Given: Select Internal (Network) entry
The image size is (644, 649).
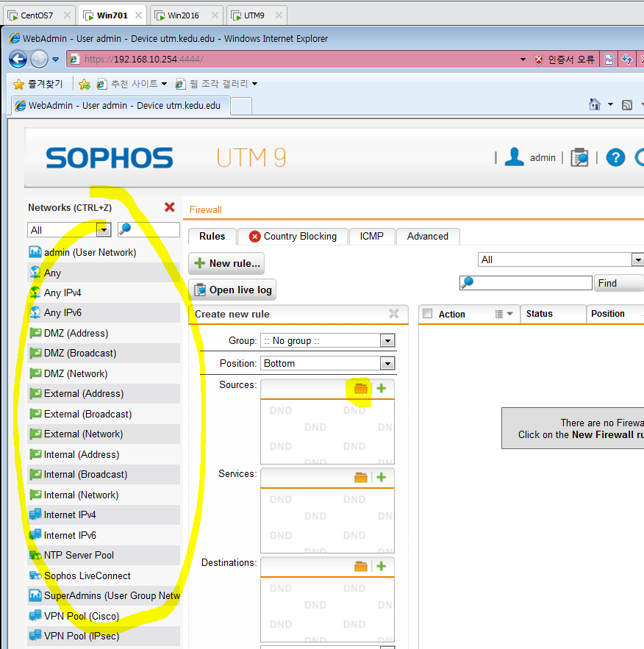Looking at the screenshot, I should click(104, 495).
